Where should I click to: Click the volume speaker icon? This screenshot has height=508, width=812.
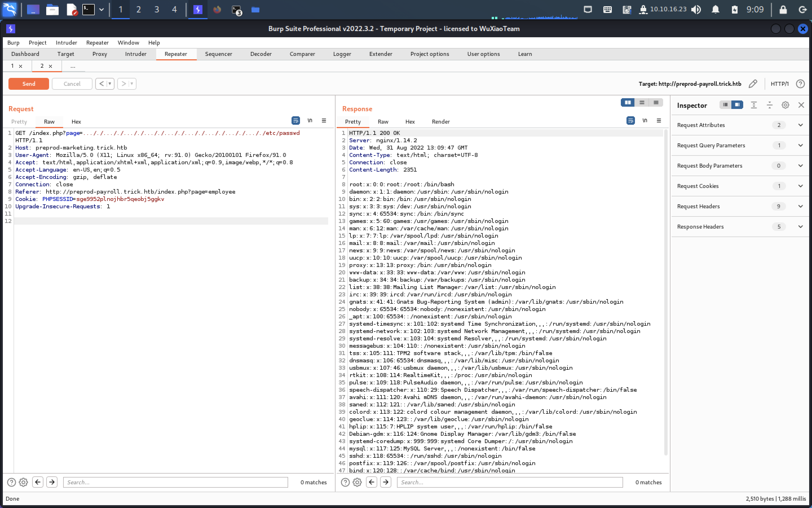point(696,9)
